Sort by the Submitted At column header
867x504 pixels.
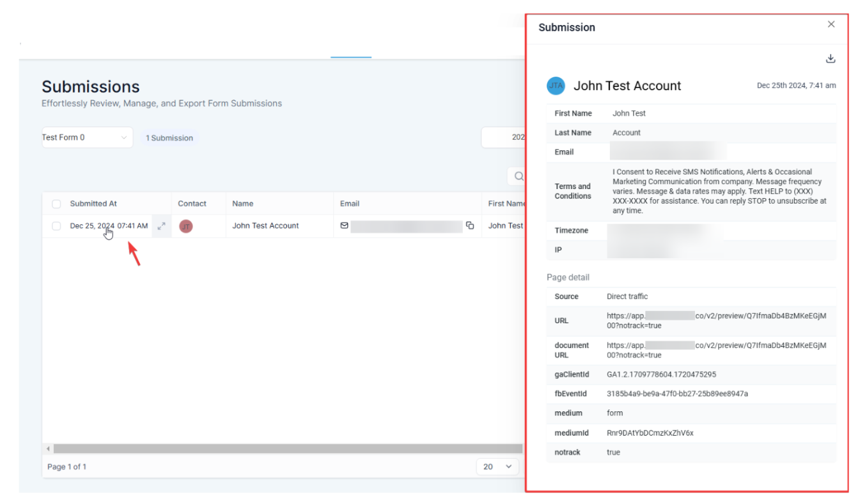point(93,204)
